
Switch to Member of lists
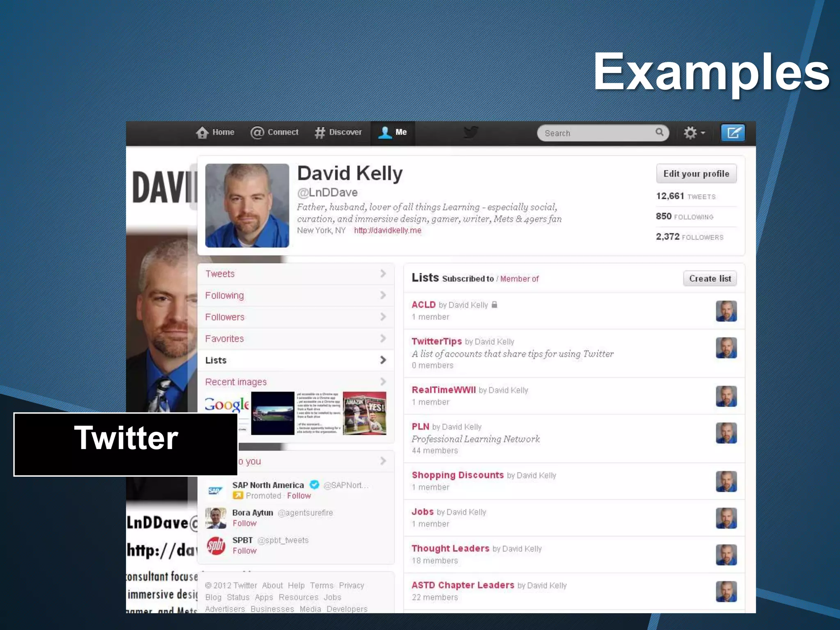click(519, 279)
